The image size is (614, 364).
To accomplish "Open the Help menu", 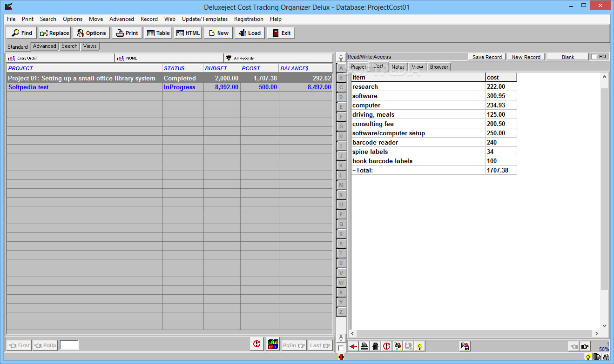I will tap(276, 19).
